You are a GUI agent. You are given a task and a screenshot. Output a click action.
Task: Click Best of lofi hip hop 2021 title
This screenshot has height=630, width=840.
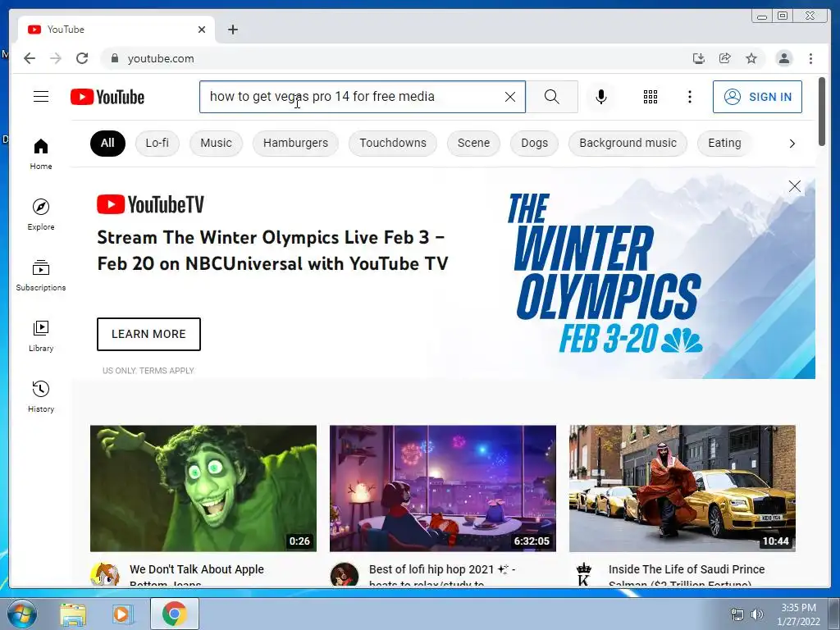[x=442, y=574]
